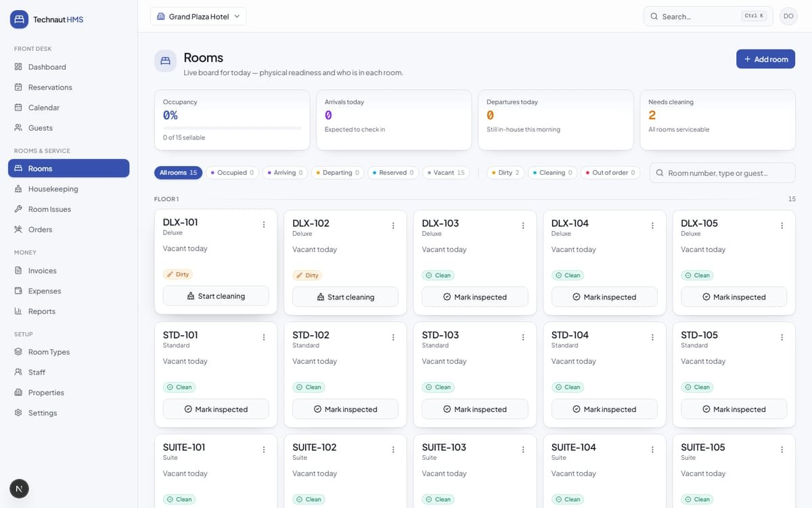Start cleaning room DLX-102
The image size is (812, 508).
345,297
